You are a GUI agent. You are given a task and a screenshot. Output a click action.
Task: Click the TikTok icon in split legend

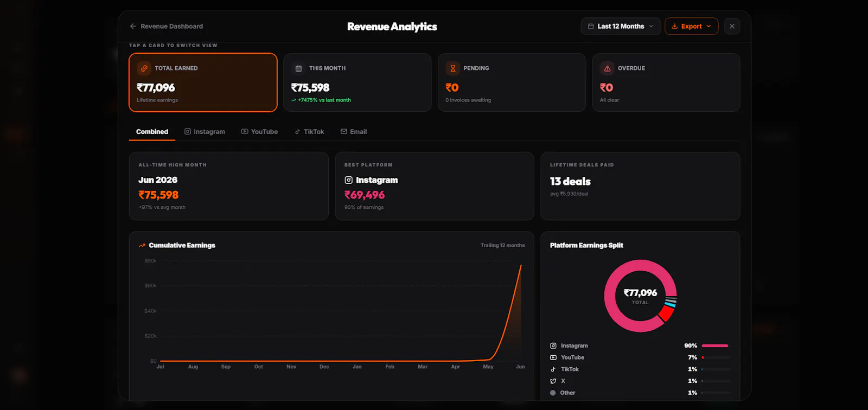click(x=553, y=369)
